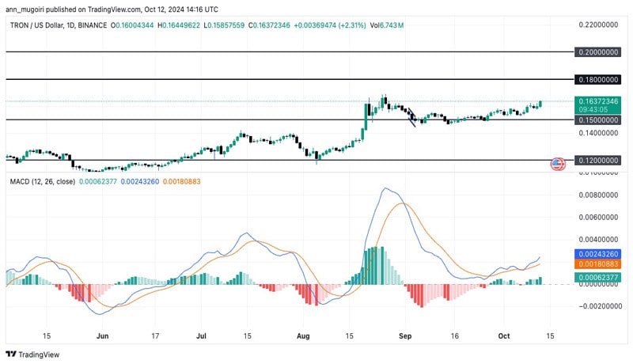Click the high price value H0.16449622
This screenshot has width=633, height=364.
click(x=179, y=25)
